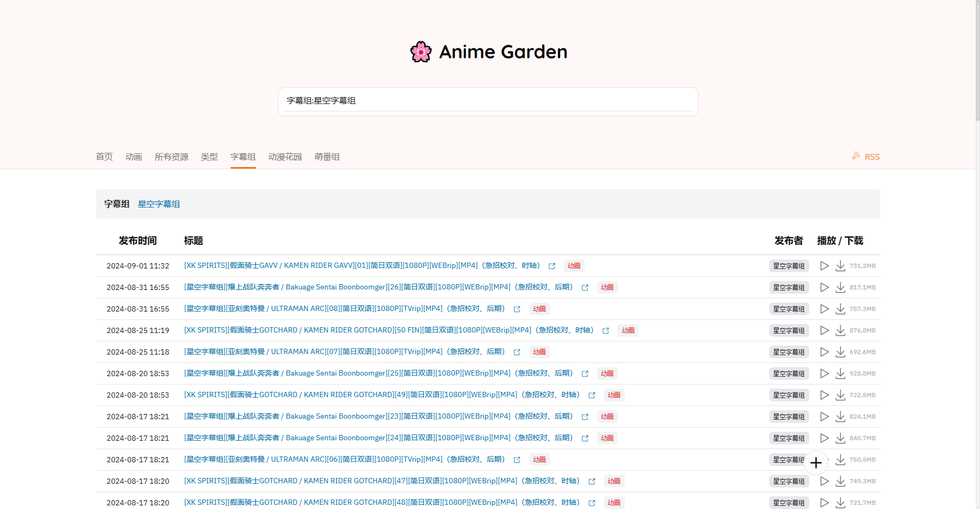
Task: Download GOTCHARD episode 47
Action: [841, 481]
